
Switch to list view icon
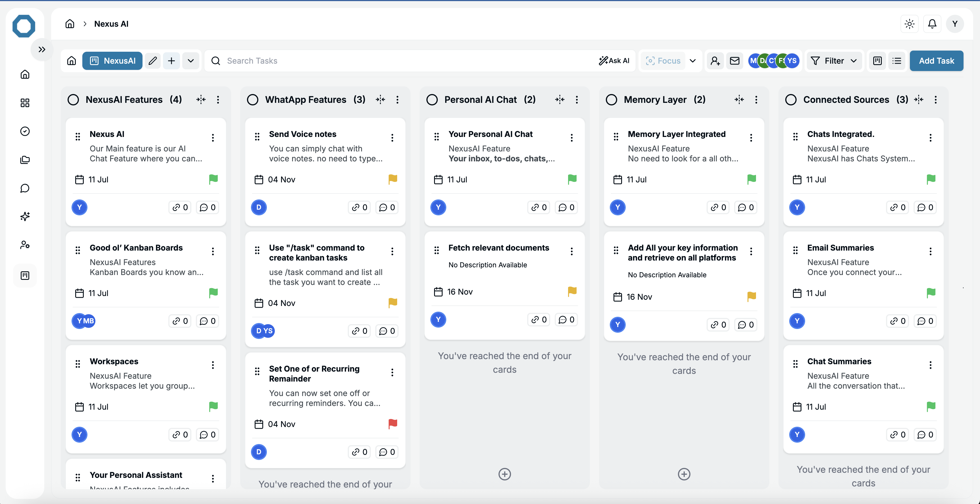point(897,61)
